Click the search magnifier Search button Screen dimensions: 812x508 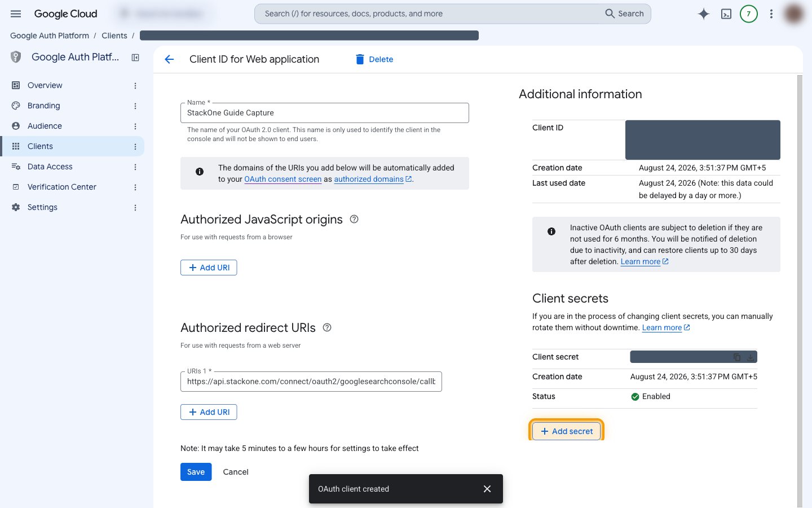point(624,14)
